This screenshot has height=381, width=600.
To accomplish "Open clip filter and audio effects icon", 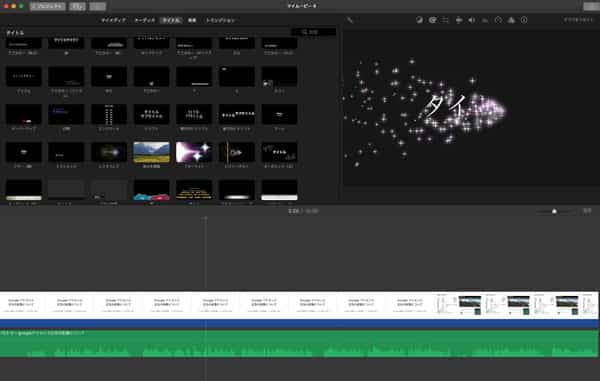I will pyautogui.click(x=511, y=20).
